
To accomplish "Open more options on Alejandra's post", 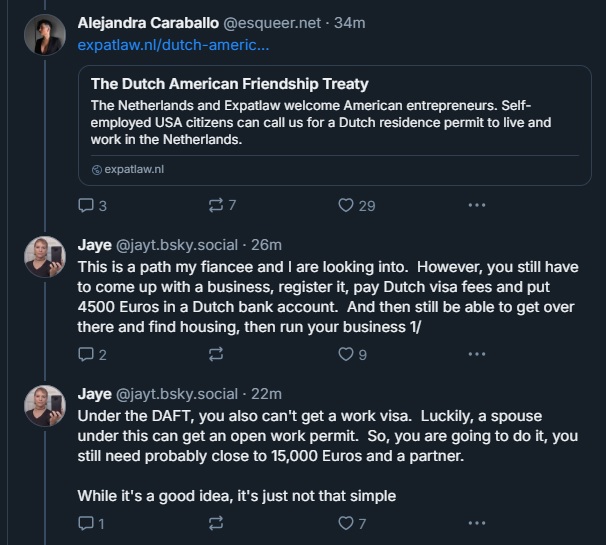I will point(477,205).
